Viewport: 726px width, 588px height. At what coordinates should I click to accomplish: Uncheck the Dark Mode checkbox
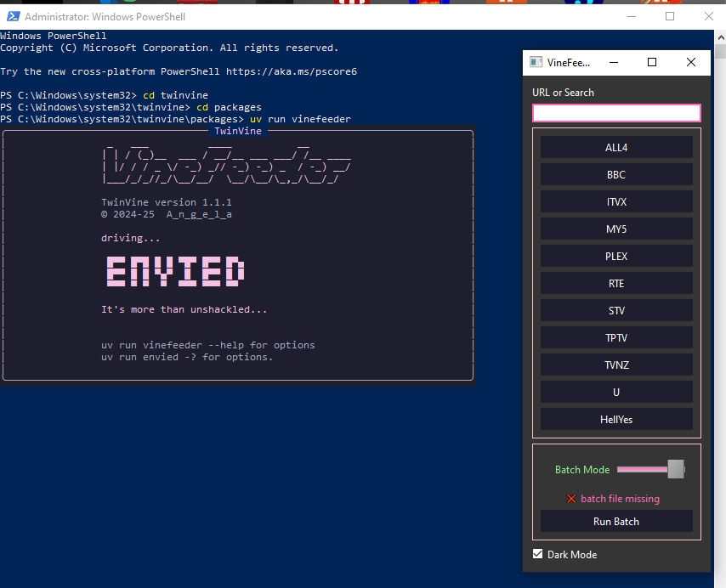pyautogui.click(x=537, y=554)
